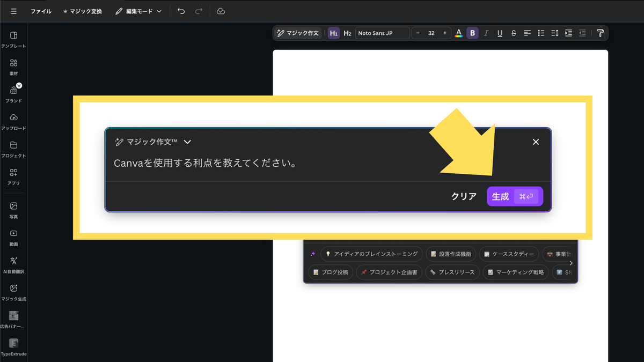Image resolution: width=644 pixels, height=362 pixels.
Task: Open the 広告バナー app thumbnail
Action: pyautogui.click(x=13, y=320)
